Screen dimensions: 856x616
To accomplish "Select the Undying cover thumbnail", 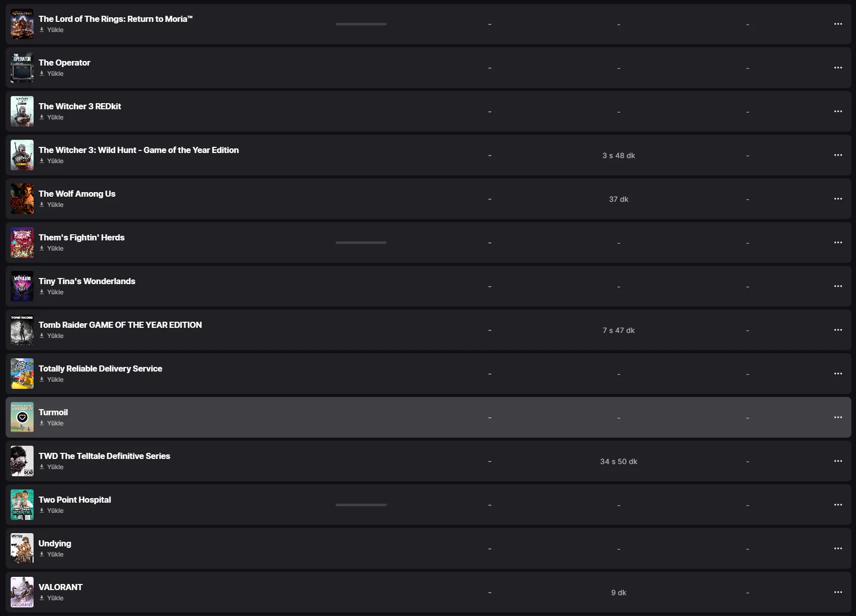I will (x=22, y=548).
